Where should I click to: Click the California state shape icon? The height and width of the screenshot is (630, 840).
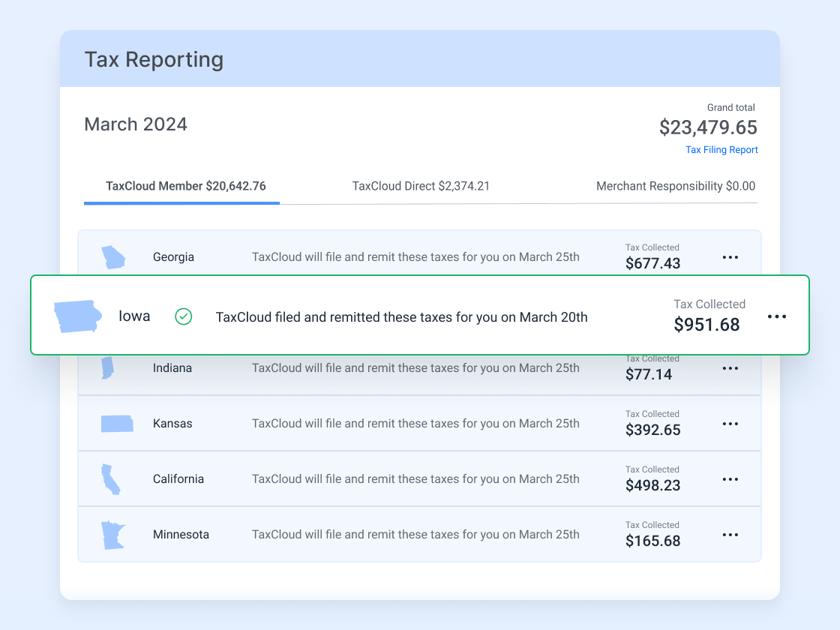pos(111,479)
